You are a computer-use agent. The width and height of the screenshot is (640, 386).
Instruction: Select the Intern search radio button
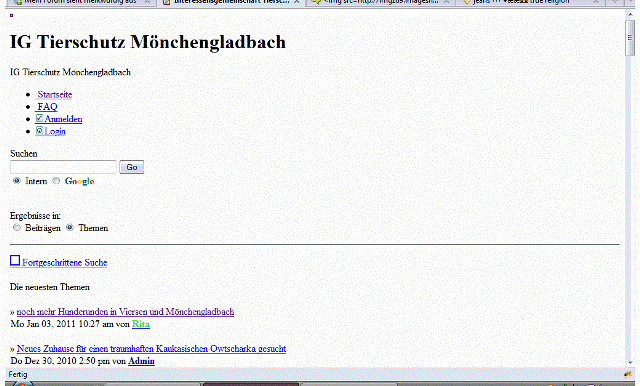tap(17, 180)
